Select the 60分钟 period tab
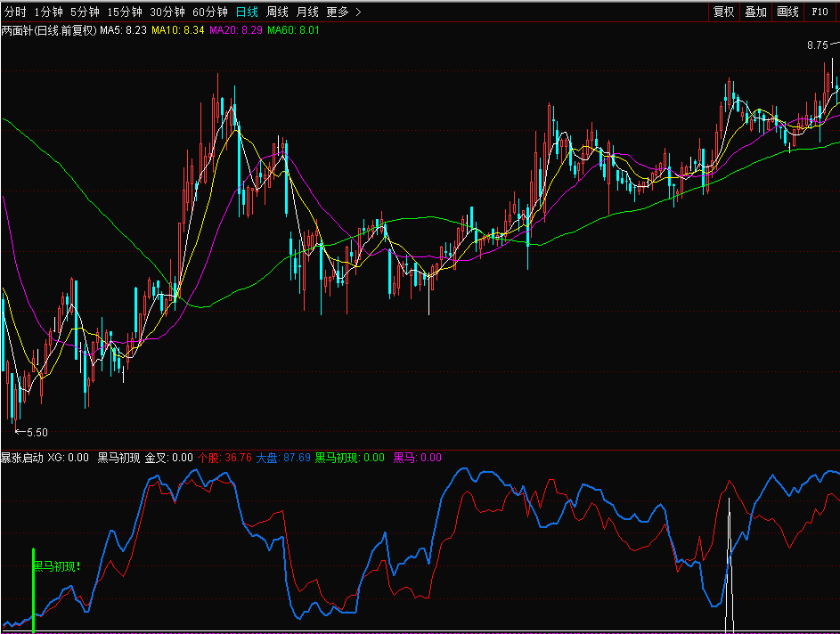Image resolution: width=840 pixels, height=634 pixels. (x=210, y=12)
